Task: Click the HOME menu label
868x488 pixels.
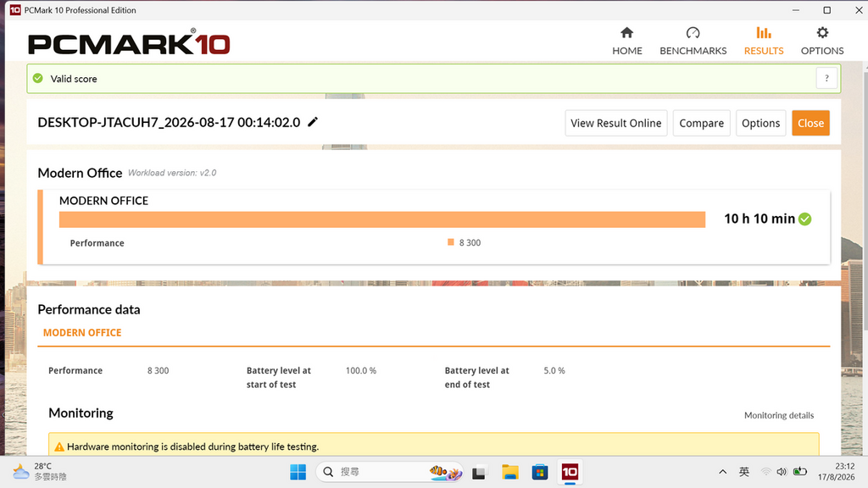Action: tap(626, 51)
